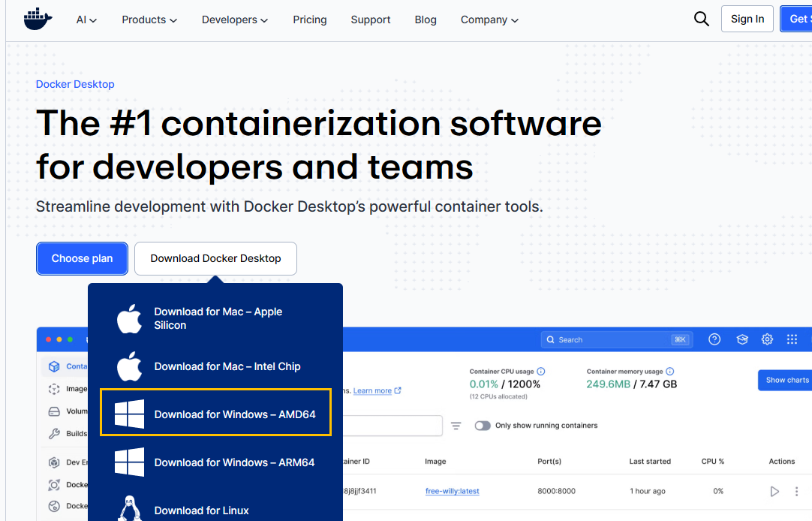Click the Actions column header

pos(781,462)
